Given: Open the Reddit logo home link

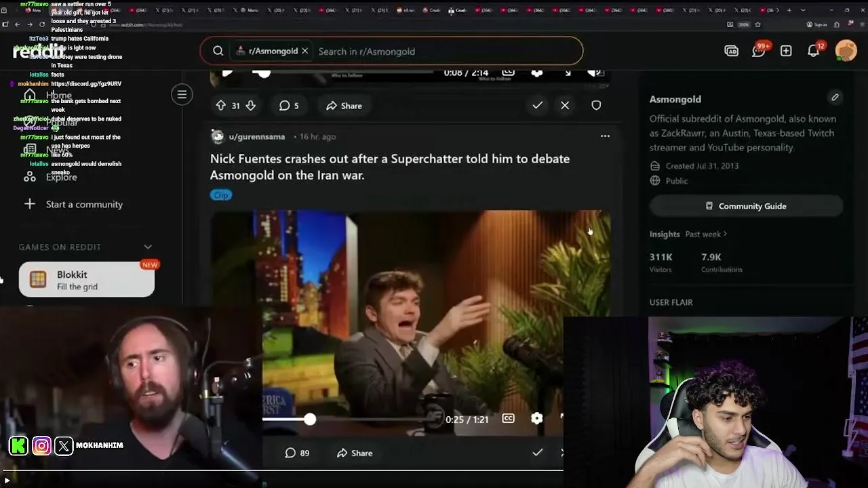Looking at the screenshot, I should click(39, 52).
